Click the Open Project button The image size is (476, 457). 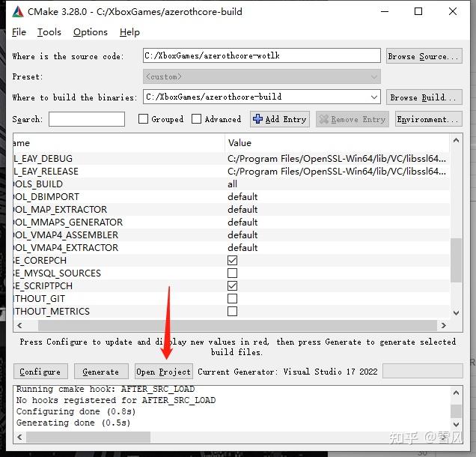coord(164,372)
